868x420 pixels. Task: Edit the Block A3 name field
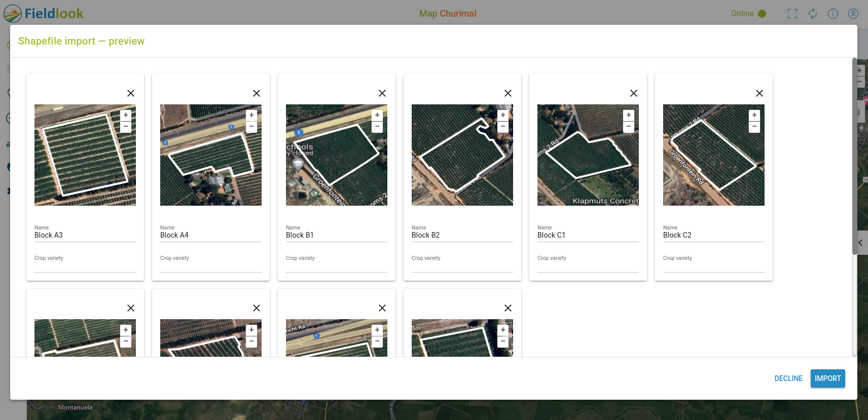85,235
